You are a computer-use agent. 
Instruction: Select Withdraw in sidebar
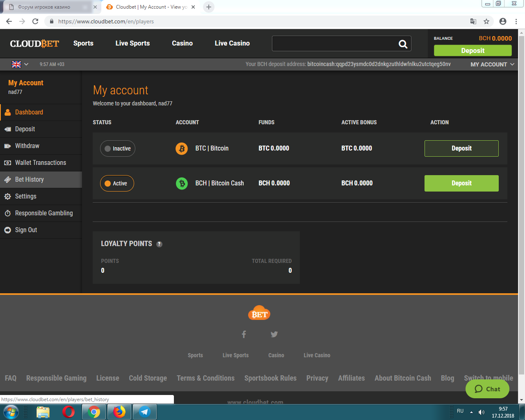(x=41, y=146)
